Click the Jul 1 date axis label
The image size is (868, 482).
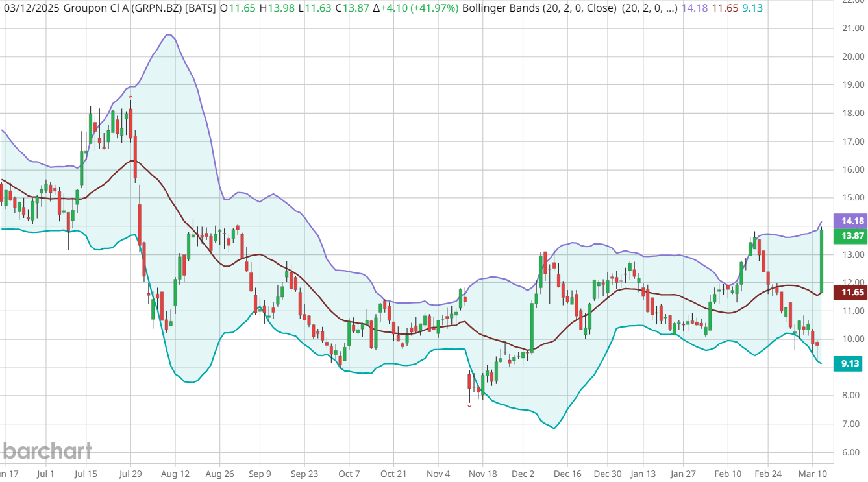45,474
